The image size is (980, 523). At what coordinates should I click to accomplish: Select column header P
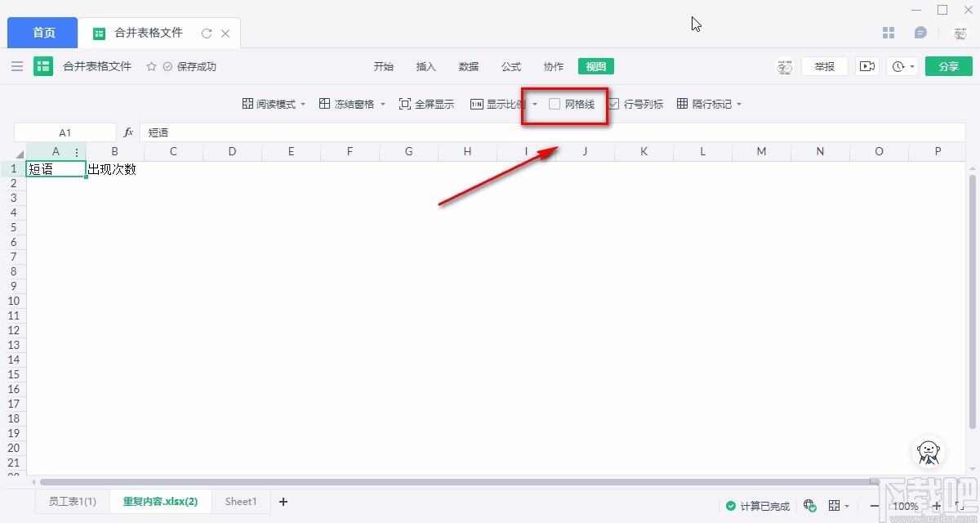pyautogui.click(x=938, y=151)
